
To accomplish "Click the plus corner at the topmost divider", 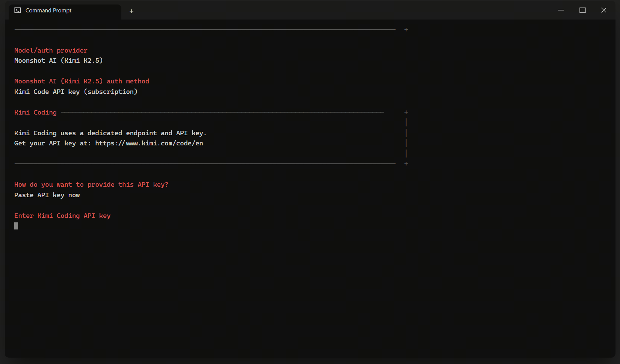I will tap(406, 30).
